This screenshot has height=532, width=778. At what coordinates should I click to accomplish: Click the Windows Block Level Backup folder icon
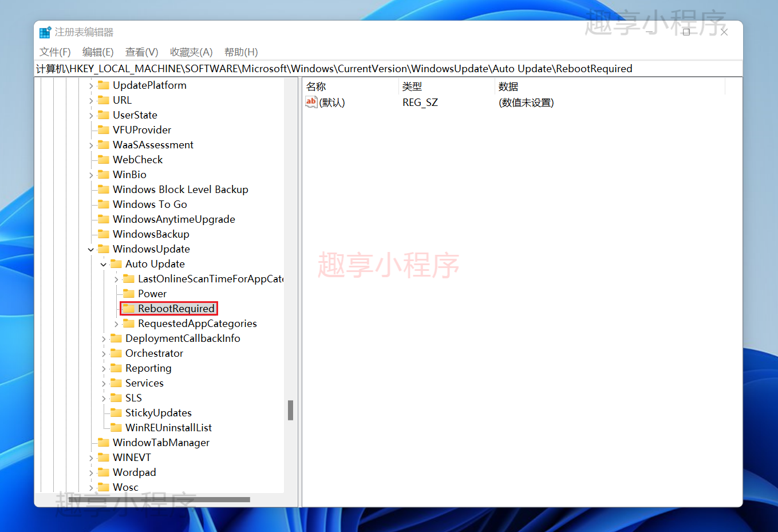coord(104,189)
